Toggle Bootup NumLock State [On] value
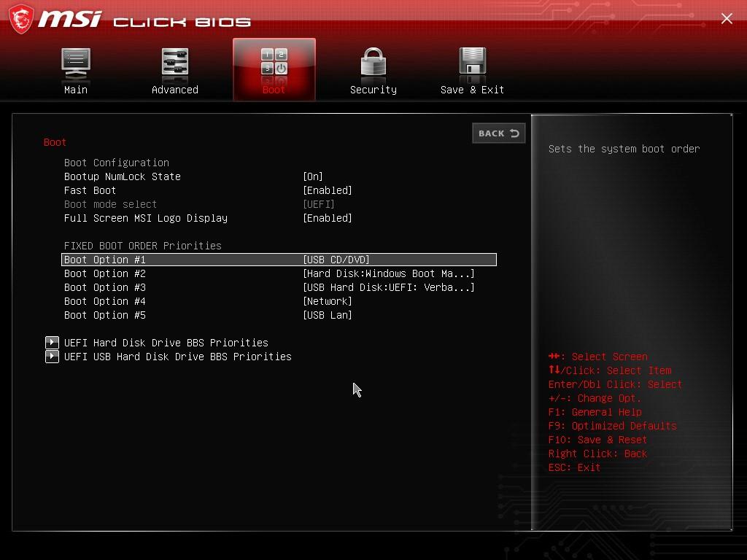The width and height of the screenshot is (747, 560). 313,176
